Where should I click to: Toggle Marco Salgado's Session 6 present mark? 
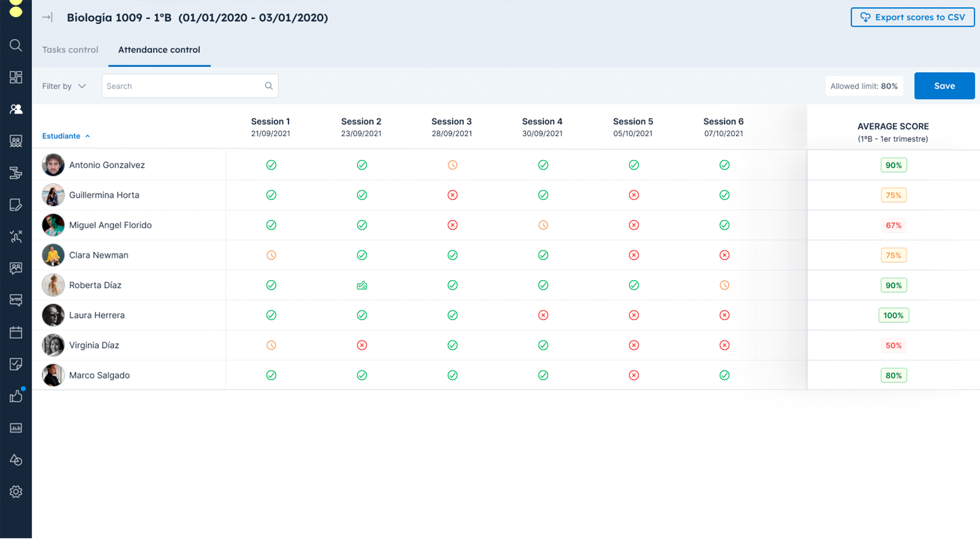click(724, 375)
